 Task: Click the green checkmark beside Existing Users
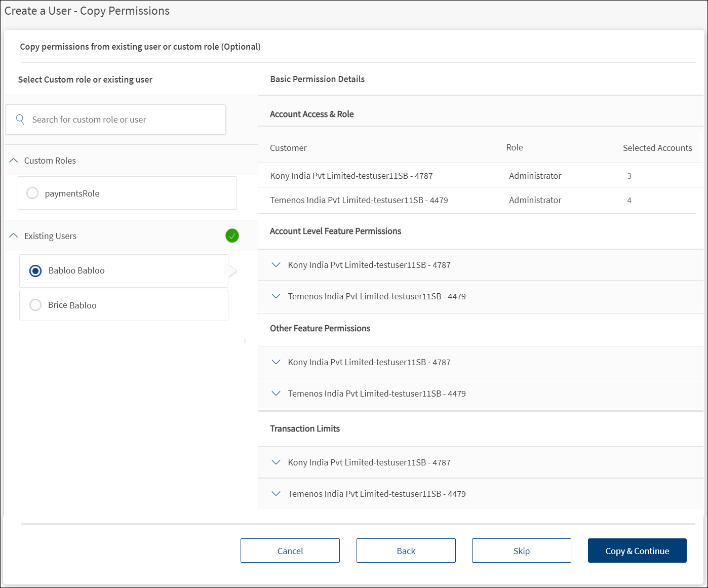tap(232, 236)
